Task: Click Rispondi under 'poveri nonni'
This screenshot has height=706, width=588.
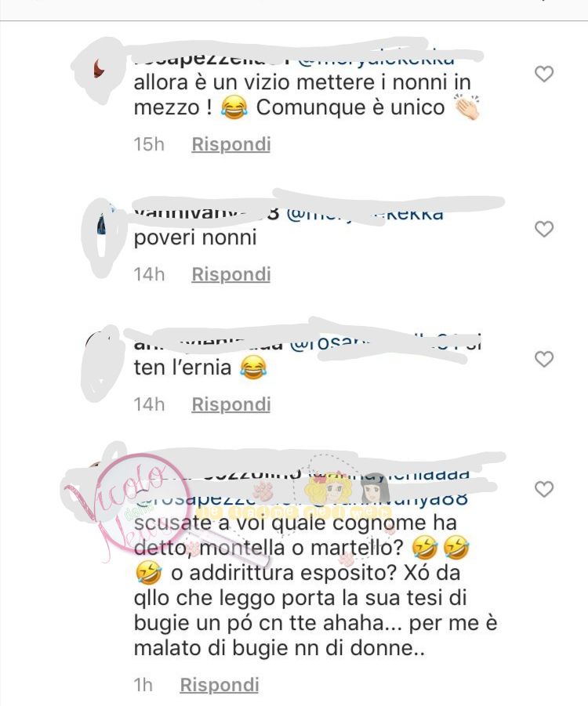Action: pyautogui.click(x=231, y=274)
